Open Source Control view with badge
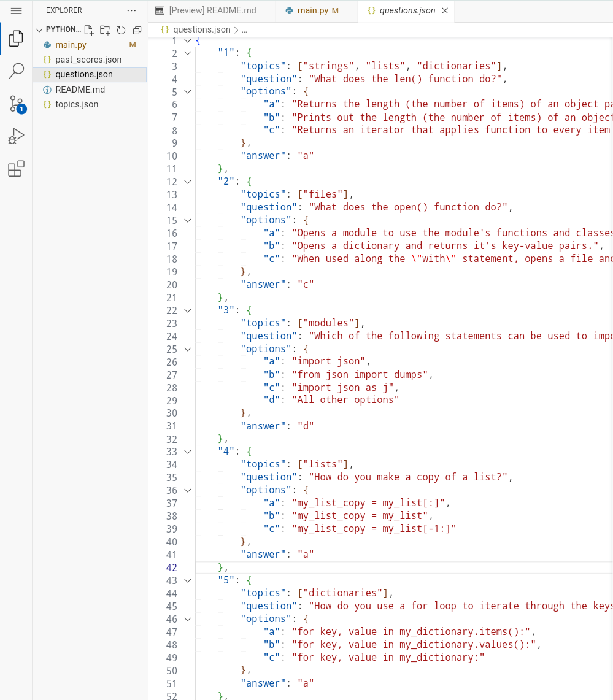Image resolution: width=613 pixels, height=700 pixels. click(17, 104)
